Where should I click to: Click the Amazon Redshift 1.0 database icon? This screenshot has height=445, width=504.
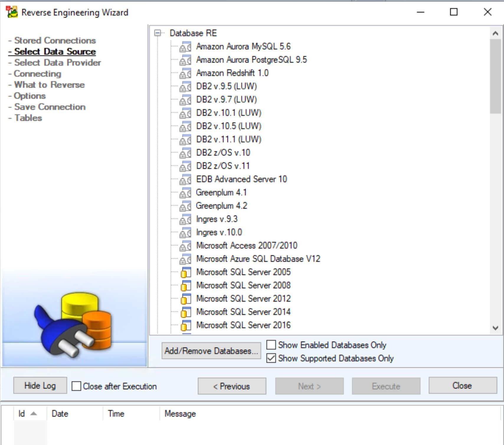[185, 73]
